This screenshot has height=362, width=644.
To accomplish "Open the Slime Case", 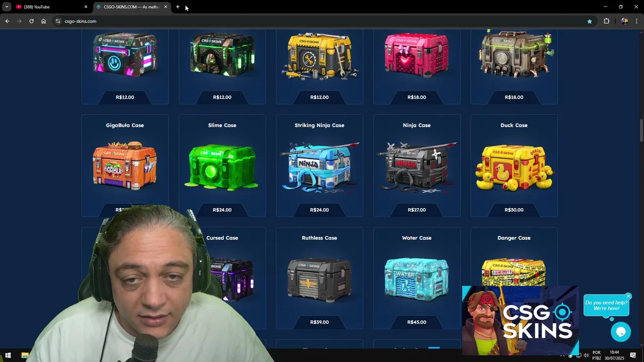I will click(222, 165).
